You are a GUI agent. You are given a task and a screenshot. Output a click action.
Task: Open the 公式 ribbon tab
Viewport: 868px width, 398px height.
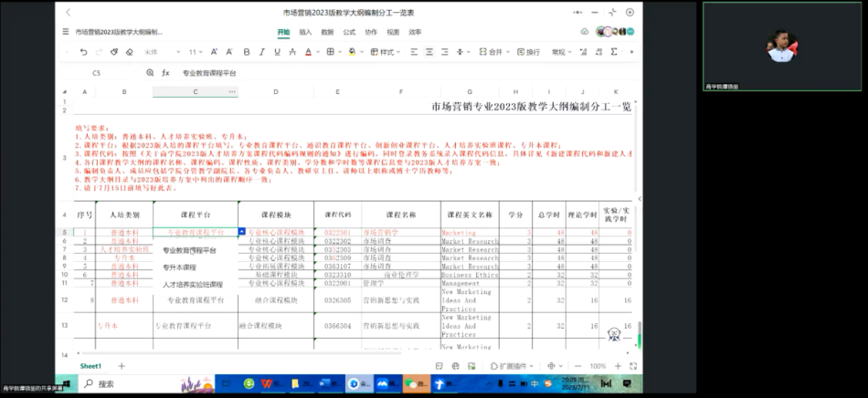tap(349, 32)
